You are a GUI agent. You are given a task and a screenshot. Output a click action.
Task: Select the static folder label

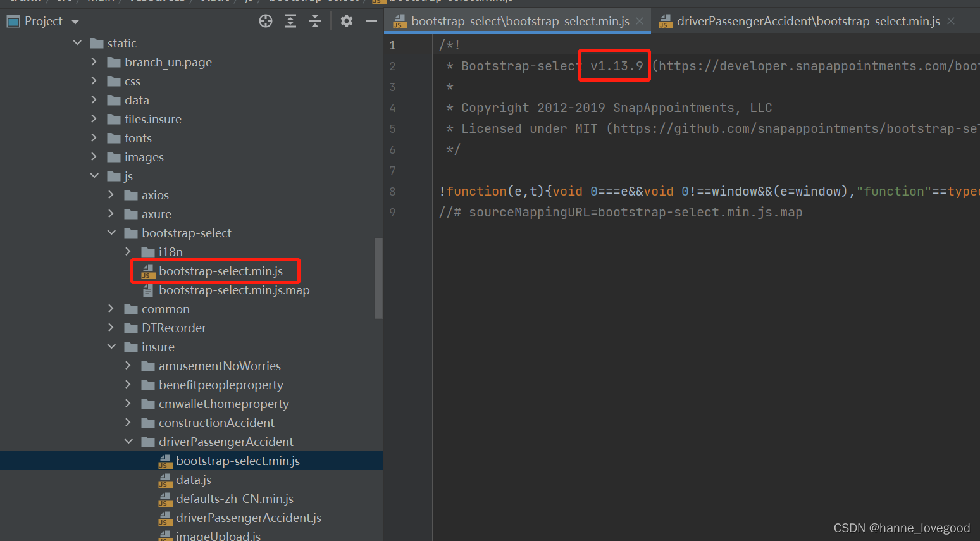tap(122, 43)
